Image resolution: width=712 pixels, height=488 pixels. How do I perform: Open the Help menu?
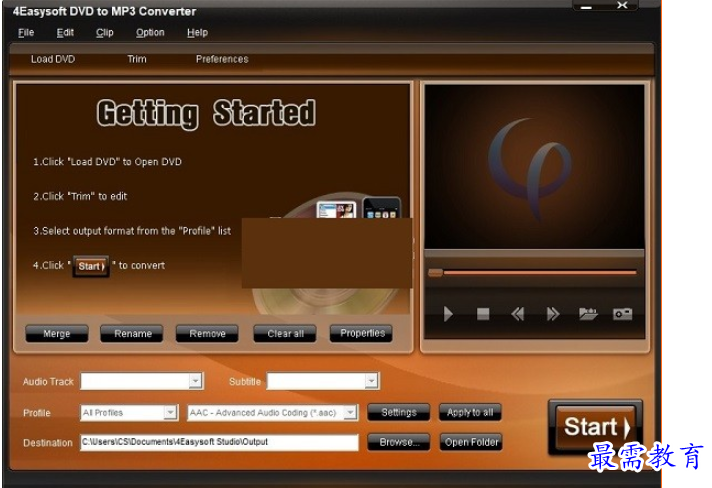(x=197, y=33)
